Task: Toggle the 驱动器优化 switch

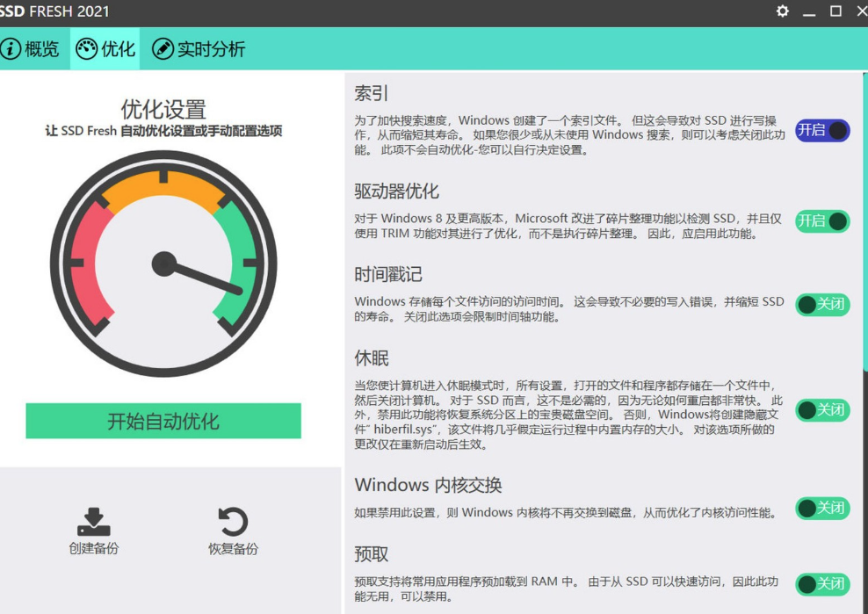Action: 822,221
